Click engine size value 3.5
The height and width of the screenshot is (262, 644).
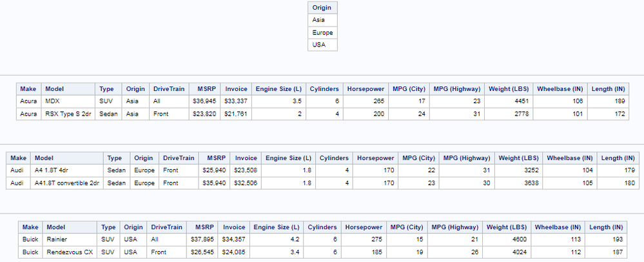[x=278, y=101]
